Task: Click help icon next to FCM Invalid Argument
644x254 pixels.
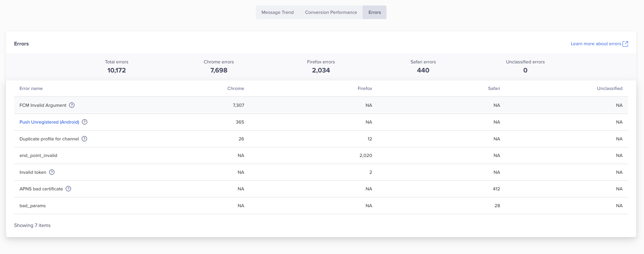Action: [x=72, y=105]
